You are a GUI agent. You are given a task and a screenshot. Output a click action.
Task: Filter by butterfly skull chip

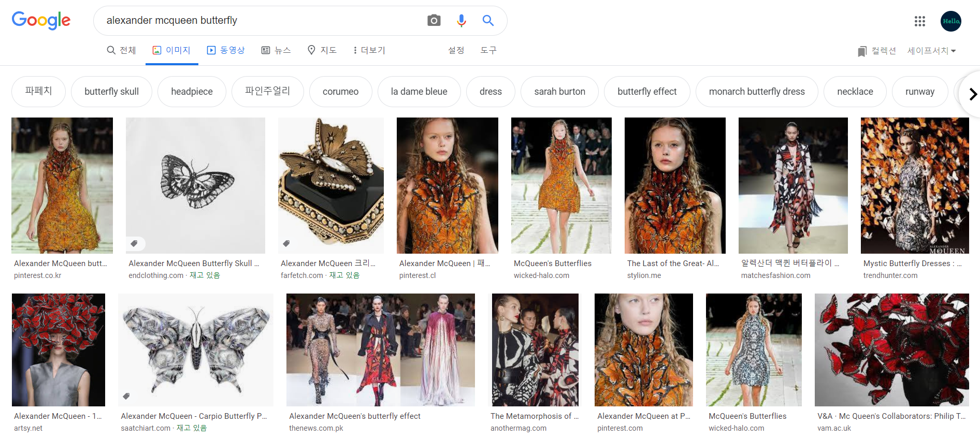pyautogui.click(x=111, y=91)
